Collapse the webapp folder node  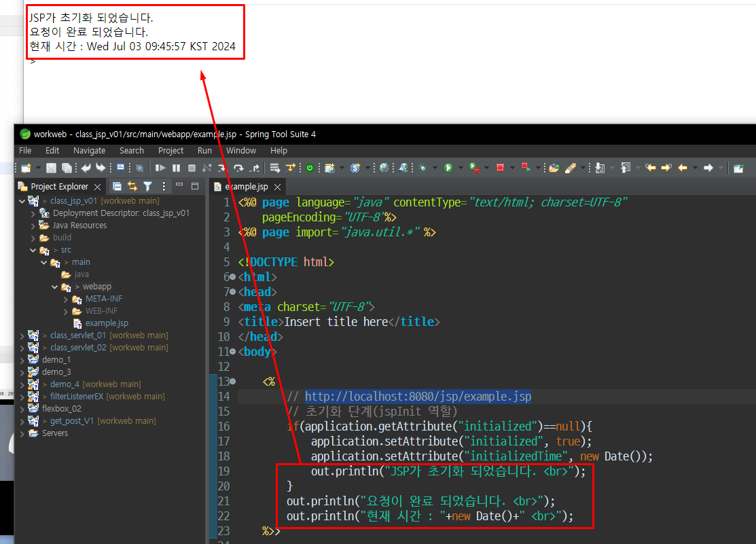pos(54,287)
